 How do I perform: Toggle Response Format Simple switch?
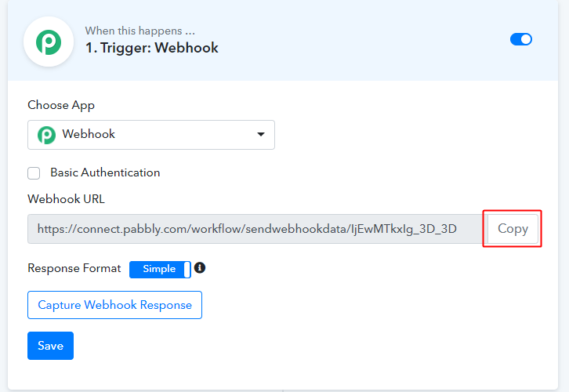click(x=160, y=270)
